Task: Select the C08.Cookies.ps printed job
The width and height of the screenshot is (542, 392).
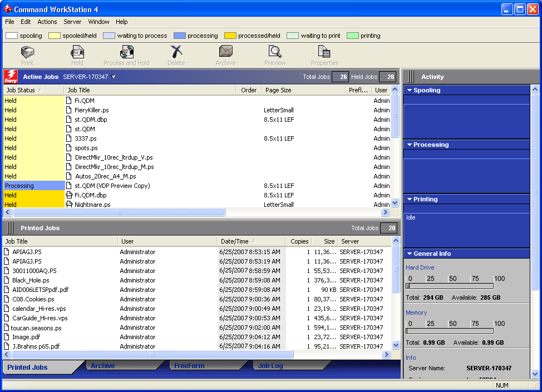Action: point(197,299)
